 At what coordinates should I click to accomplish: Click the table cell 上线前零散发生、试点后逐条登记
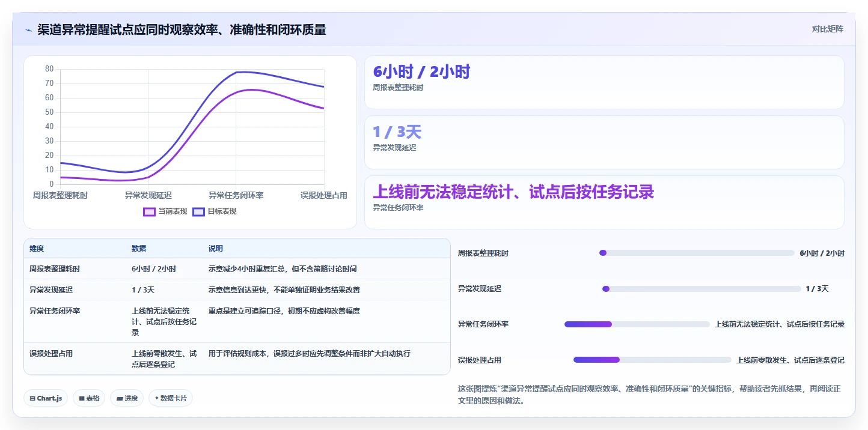point(164,359)
